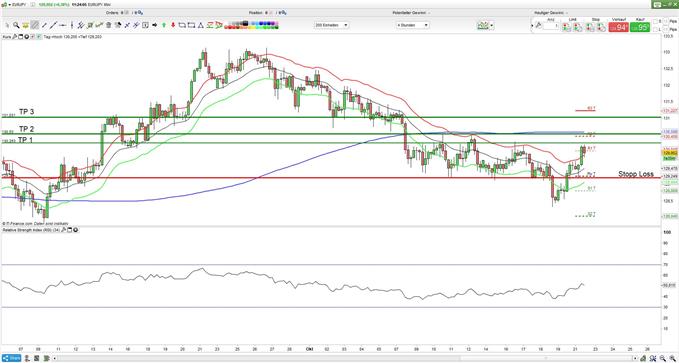The height and width of the screenshot is (363, 679).
Task: Click the red Verkauf sell button
Action: click(x=618, y=27)
